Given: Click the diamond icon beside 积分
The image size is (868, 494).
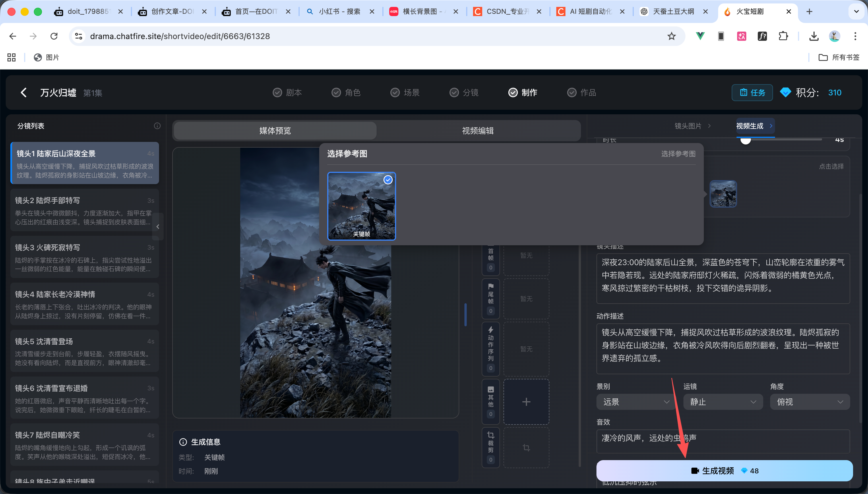Looking at the screenshot, I should click(x=785, y=92).
